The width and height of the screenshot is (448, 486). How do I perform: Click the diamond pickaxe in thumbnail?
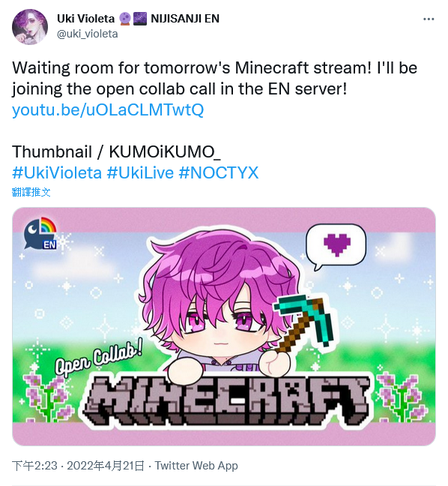pyautogui.click(x=305, y=323)
